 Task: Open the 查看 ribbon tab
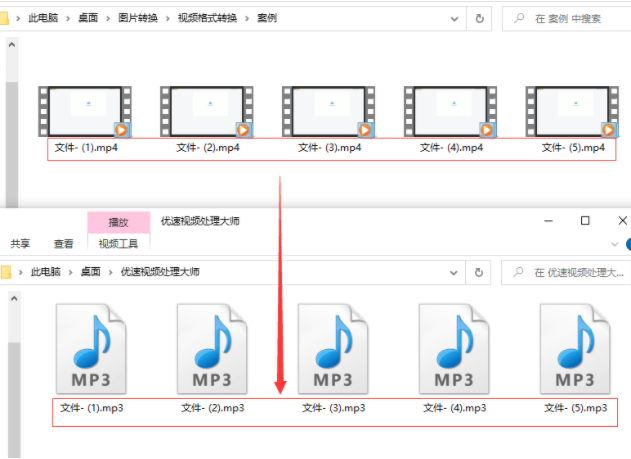tap(64, 244)
